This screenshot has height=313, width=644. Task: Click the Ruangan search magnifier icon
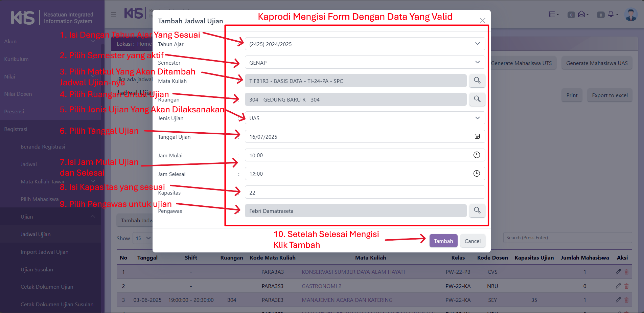pos(477,99)
